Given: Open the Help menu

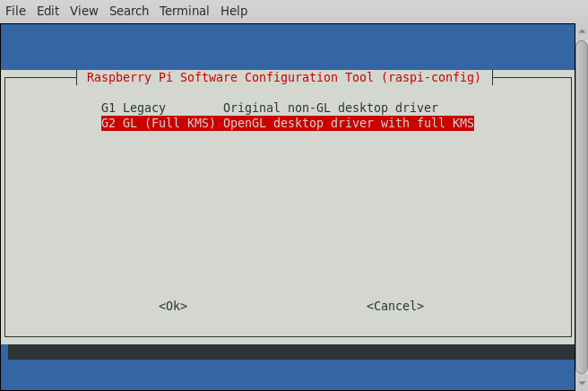Looking at the screenshot, I should click(x=234, y=11).
